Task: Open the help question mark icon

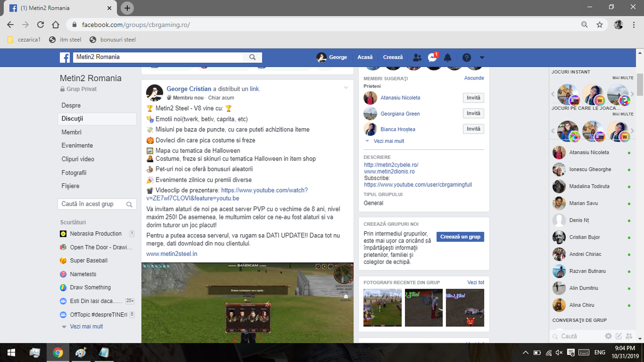Action: click(467, 57)
